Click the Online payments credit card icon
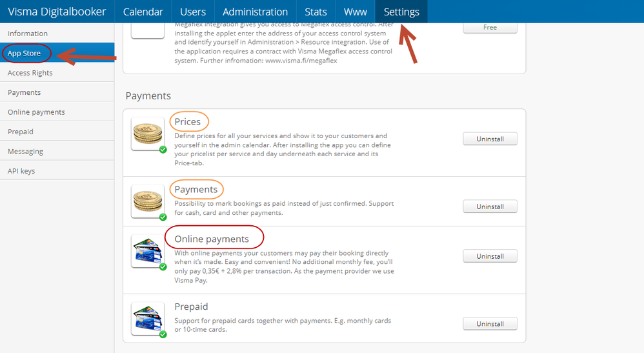The width and height of the screenshot is (644, 353). [x=148, y=251]
